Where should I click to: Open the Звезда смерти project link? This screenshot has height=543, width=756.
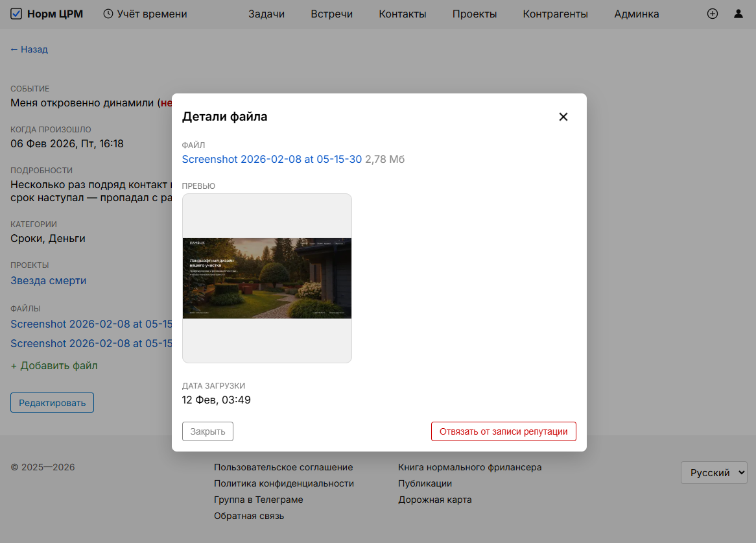pyautogui.click(x=48, y=280)
